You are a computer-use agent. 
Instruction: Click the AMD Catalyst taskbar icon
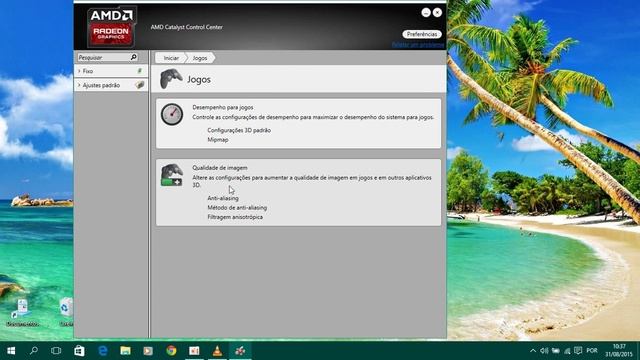(240, 351)
